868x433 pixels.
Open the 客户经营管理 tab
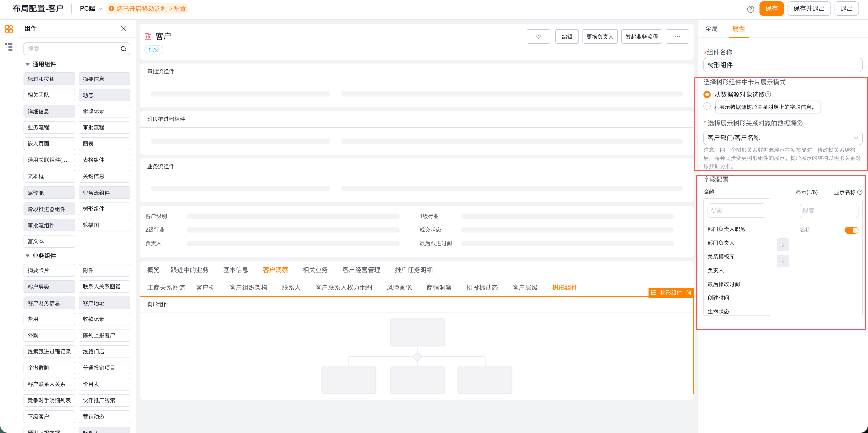coord(361,270)
